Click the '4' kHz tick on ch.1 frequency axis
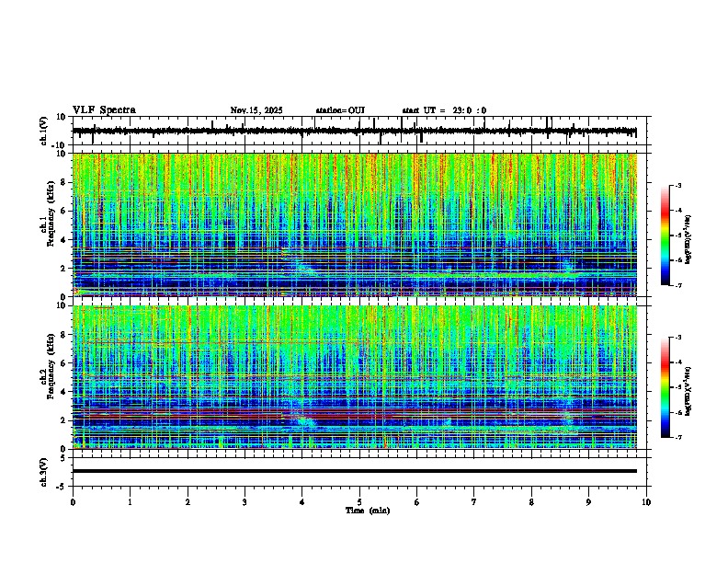Viewport: 728px width, 563px height. pyautogui.click(x=65, y=240)
